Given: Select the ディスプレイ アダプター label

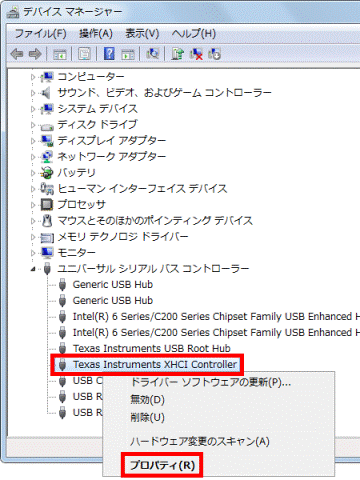Looking at the screenshot, I should 111,141.
